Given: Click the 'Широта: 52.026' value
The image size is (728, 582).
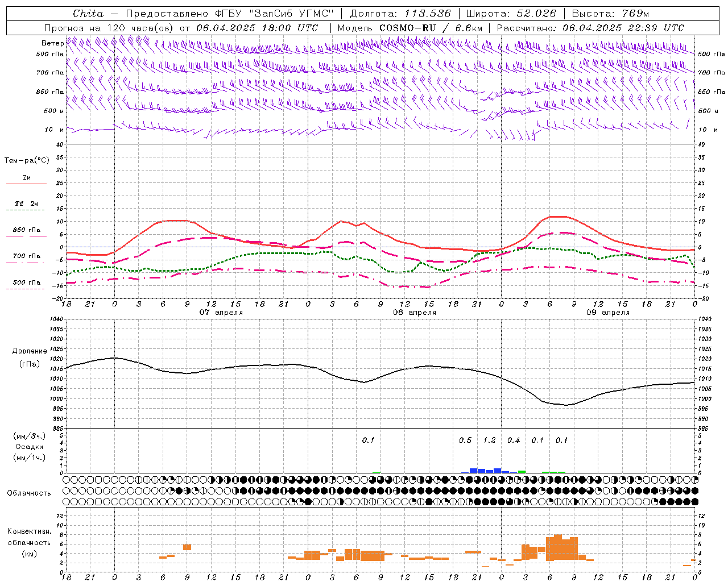Looking at the screenshot, I should pyautogui.click(x=511, y=14).
